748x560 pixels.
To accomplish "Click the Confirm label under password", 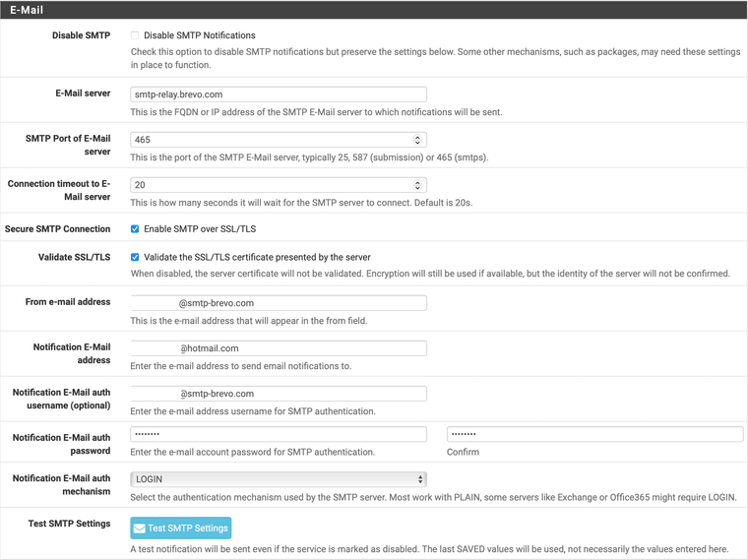I will [463, 452].
